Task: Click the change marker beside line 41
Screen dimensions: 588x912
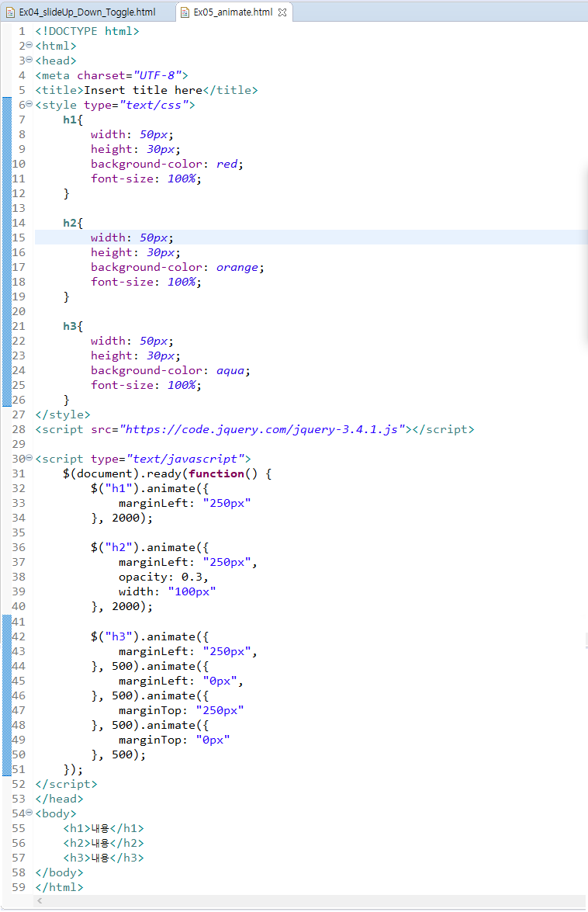Action: tap(6, 621)
